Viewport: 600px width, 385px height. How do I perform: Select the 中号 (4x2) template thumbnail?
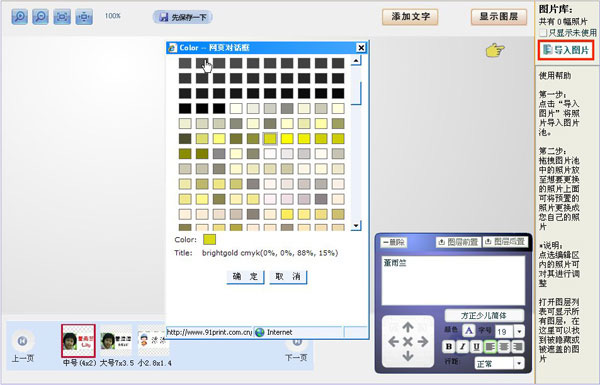[78, 341]
